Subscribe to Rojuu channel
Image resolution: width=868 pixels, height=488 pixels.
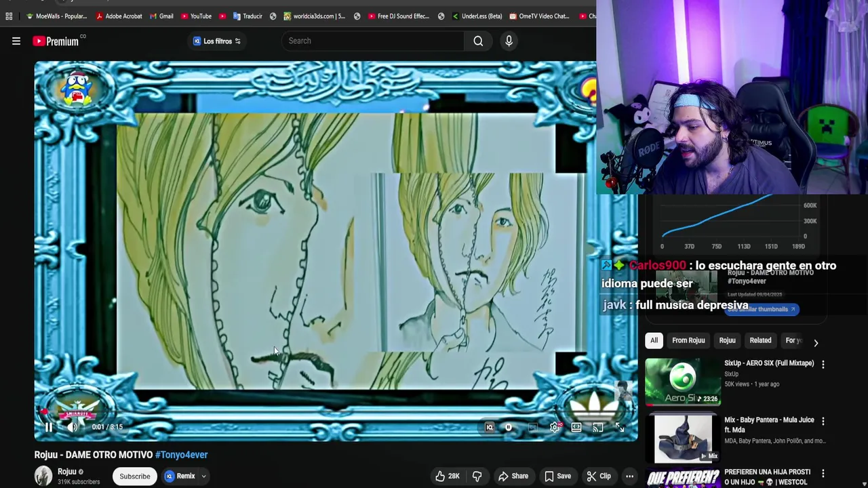click(135, 476)
